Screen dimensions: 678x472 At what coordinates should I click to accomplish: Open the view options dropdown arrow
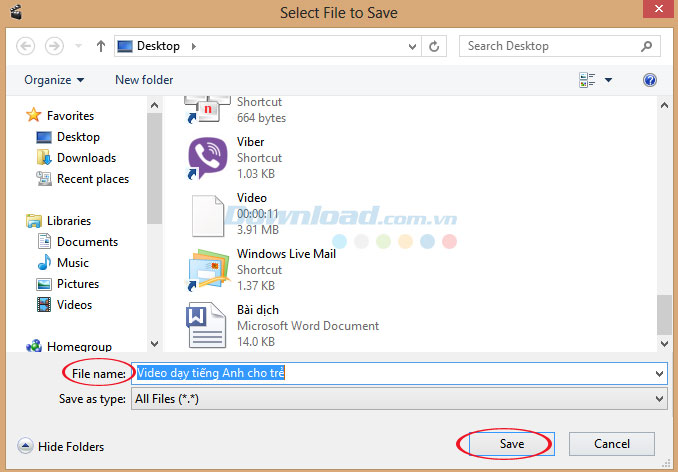(608, 80)
